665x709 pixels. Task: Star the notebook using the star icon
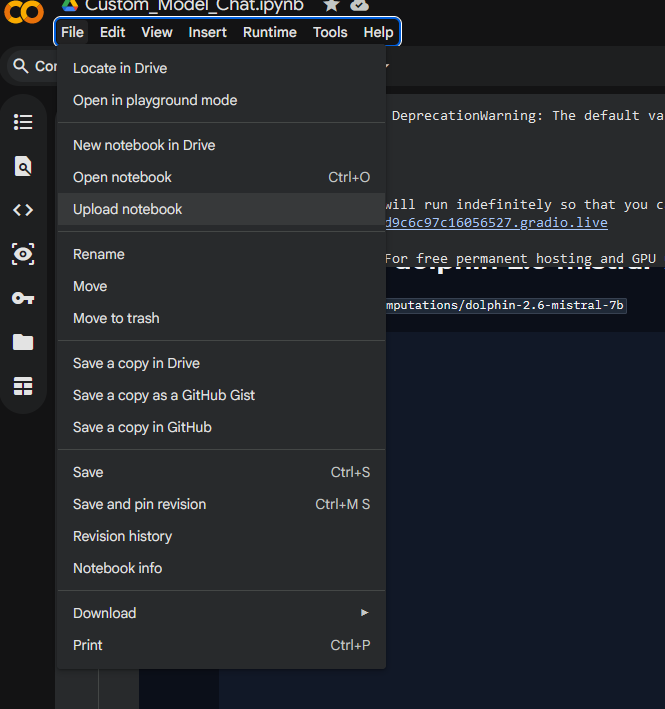point(329,5)
